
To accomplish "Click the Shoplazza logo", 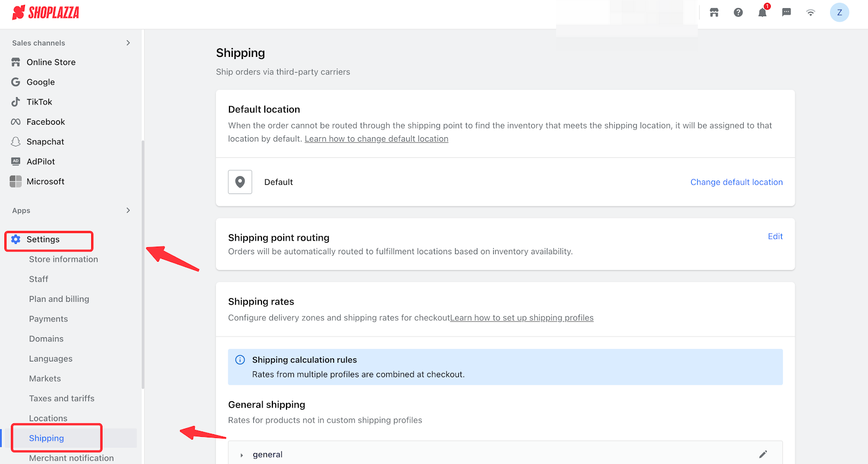I will pos(46,12).
